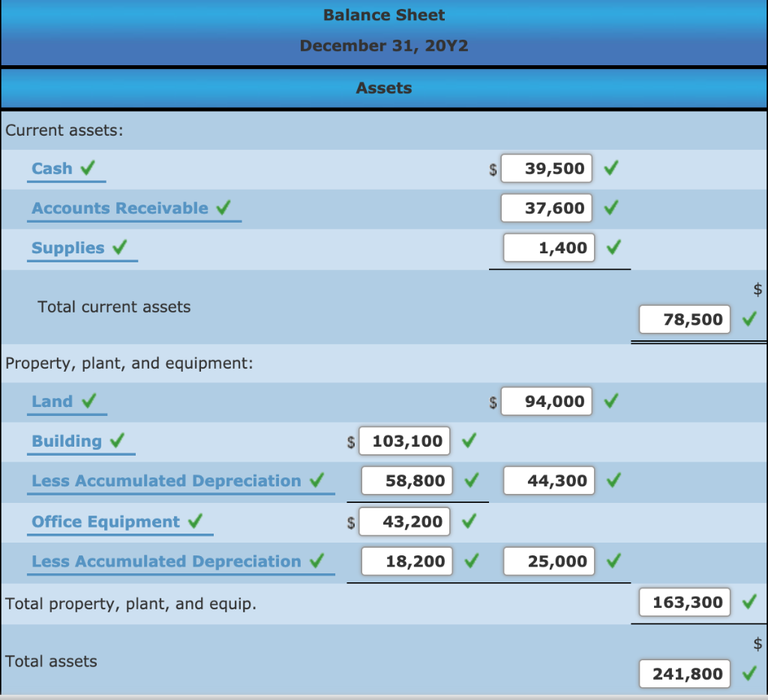
Task: Click the Total current assets amount field
Action: tap(683, 319)
